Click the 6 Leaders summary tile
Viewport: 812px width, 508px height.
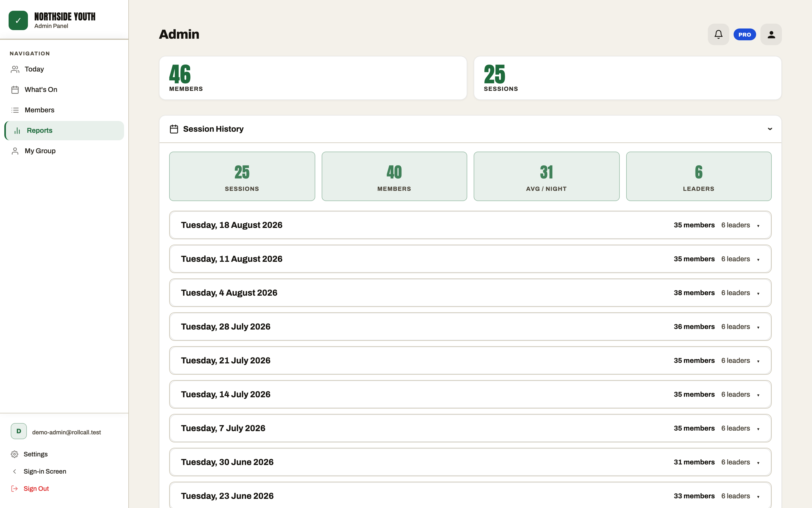(x=699, y=176)
